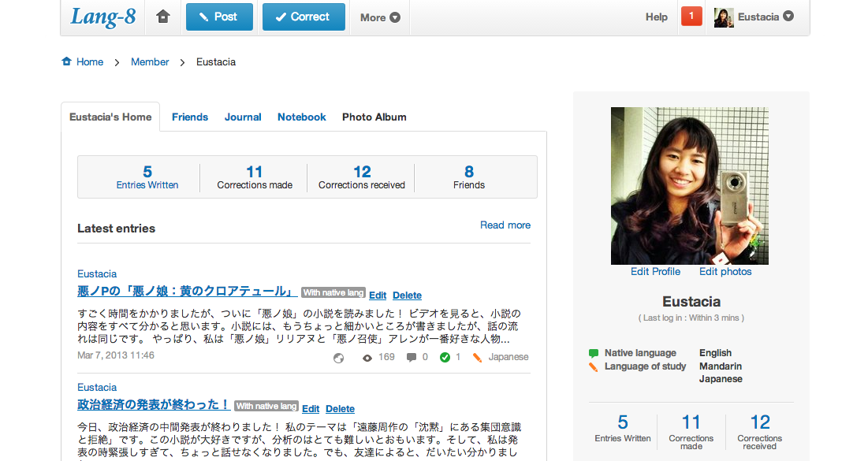Click the 11 Corrections made stat
Image resolution: width=868 pixels, height=461 pixels.
point(255,177)
